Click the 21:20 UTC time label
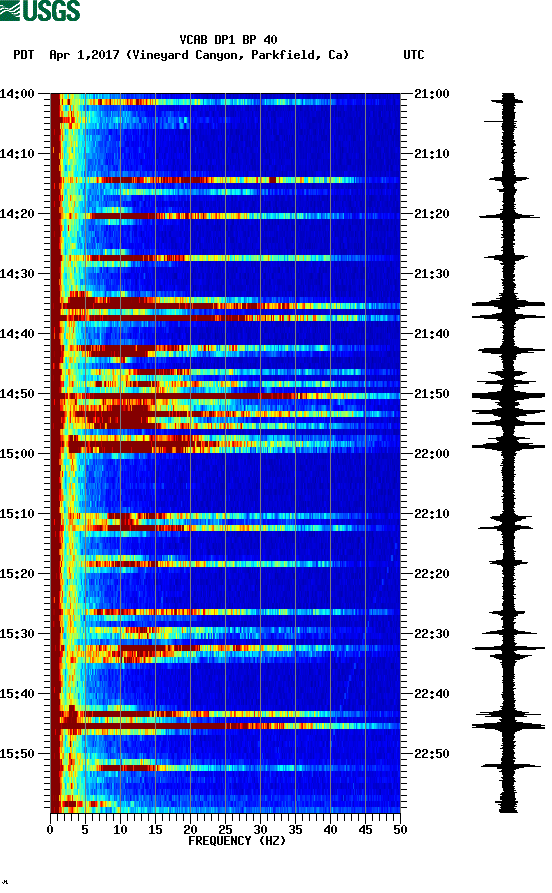Viewport: 552px width, 893px height. [432, 214]
